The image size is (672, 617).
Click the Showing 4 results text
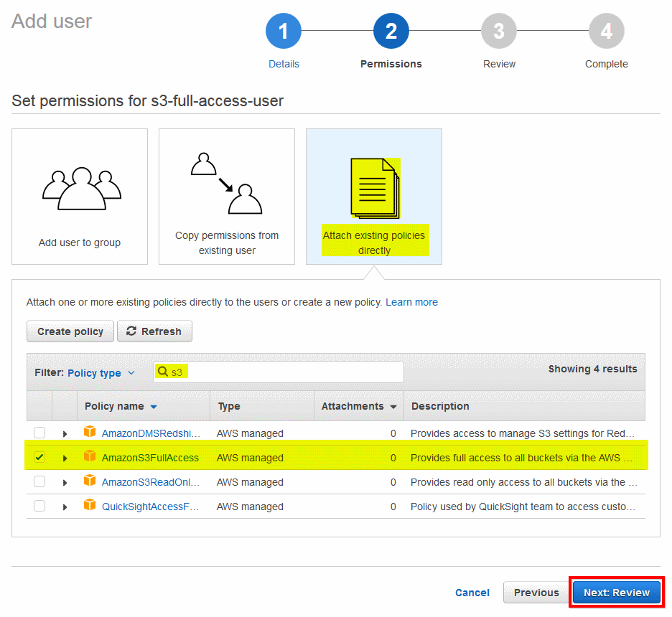point(593,369)
